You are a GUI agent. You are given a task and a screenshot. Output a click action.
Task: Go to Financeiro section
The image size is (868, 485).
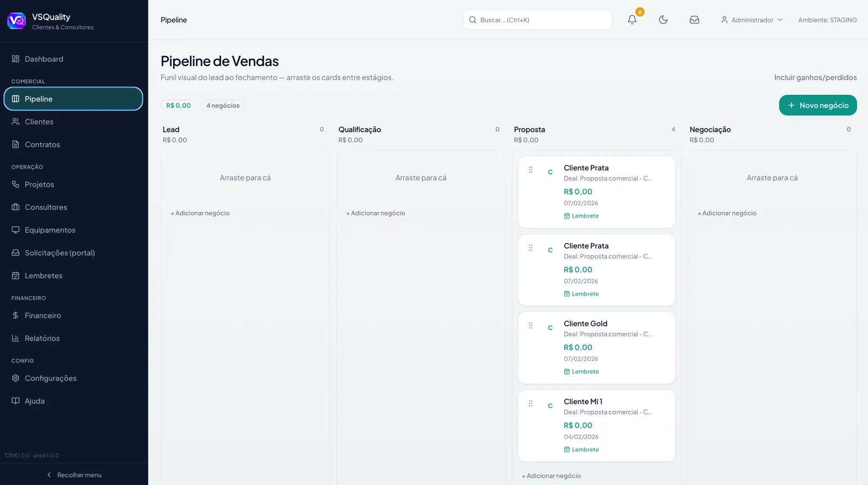point(74,316)
